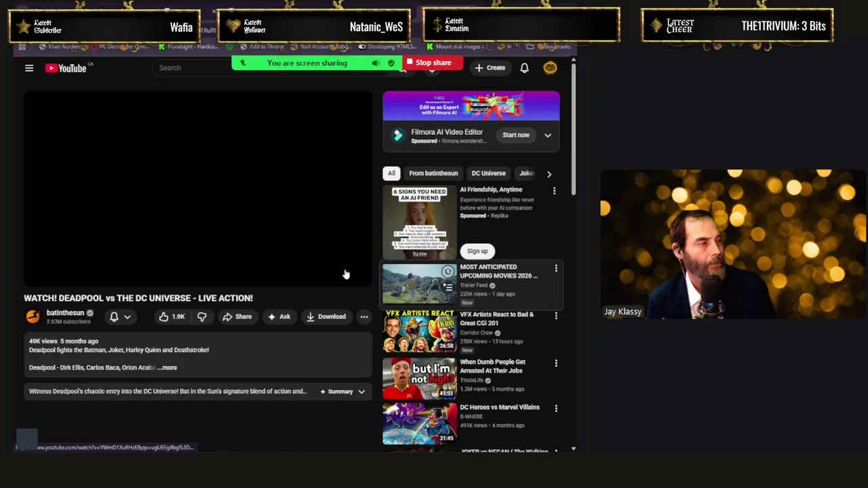The height and width of the screenshot is (488, 868).
Task: Open the When Dumb People thumbnail
Action: tap(420, 378)
